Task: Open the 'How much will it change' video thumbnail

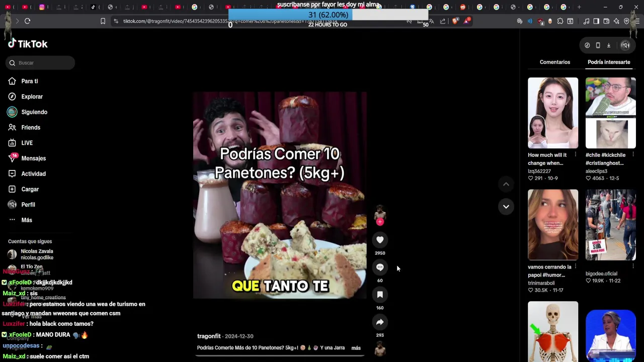Action: 553,113
